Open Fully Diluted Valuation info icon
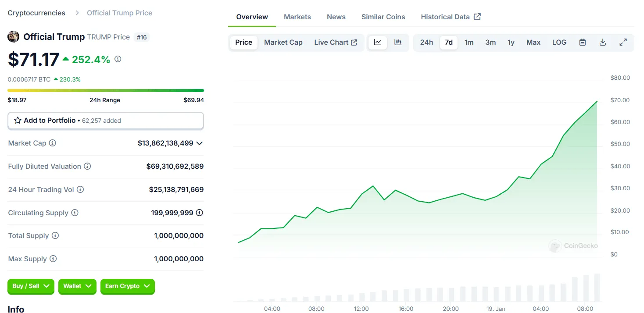 (x=87, y=167)
